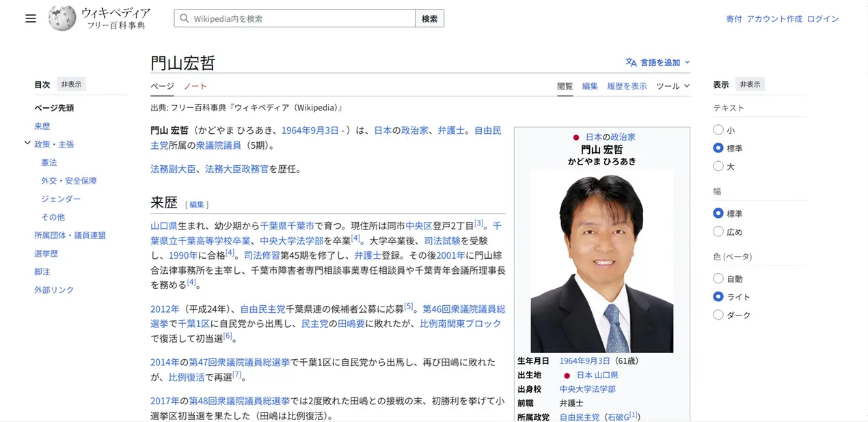Choose the 自動 color option

click(x=718, y=279)
